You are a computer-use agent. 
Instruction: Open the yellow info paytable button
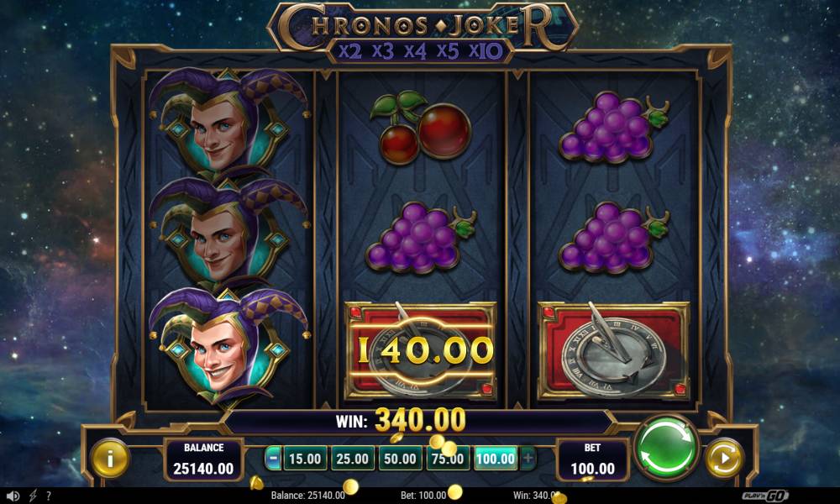tap(110, 459)
